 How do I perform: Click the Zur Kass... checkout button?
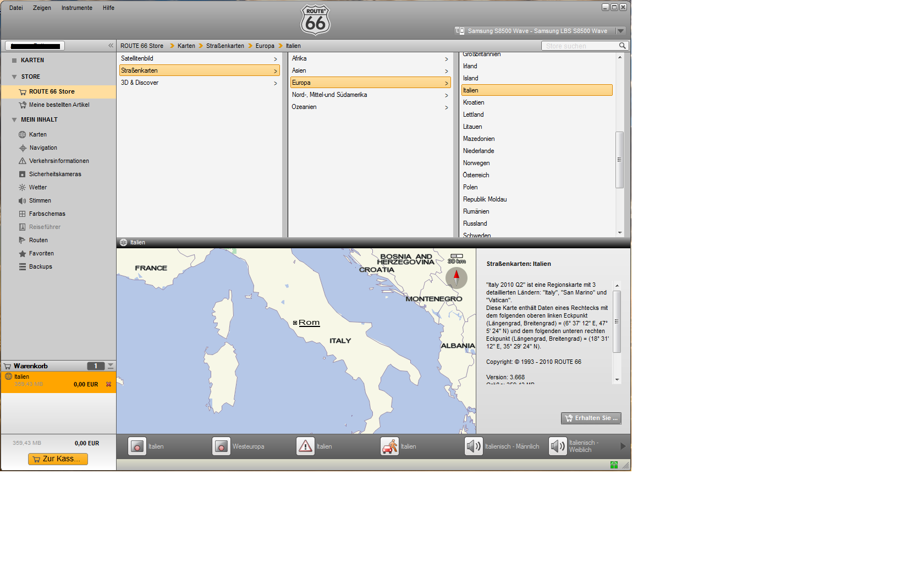[58, 459]
